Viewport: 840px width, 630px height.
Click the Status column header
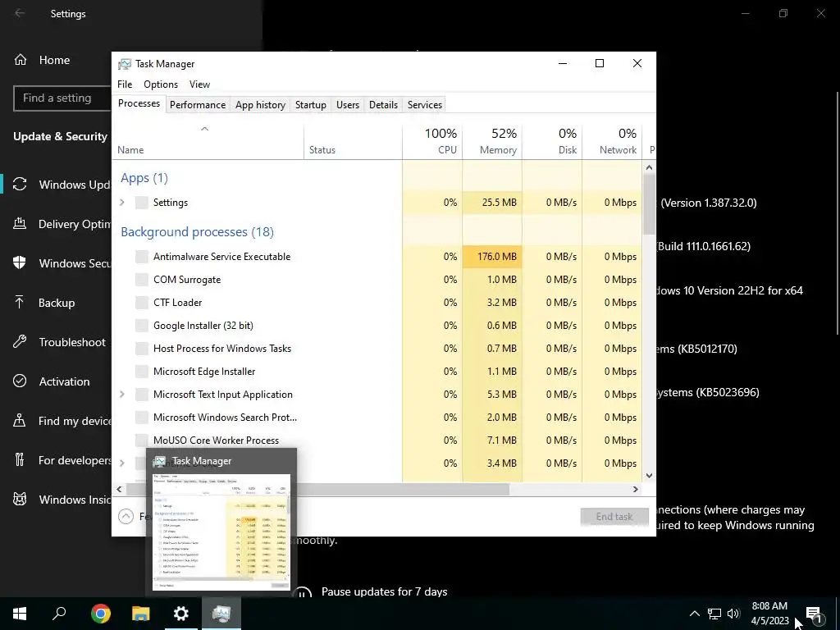pyautogui.click(x=353, y=142)
